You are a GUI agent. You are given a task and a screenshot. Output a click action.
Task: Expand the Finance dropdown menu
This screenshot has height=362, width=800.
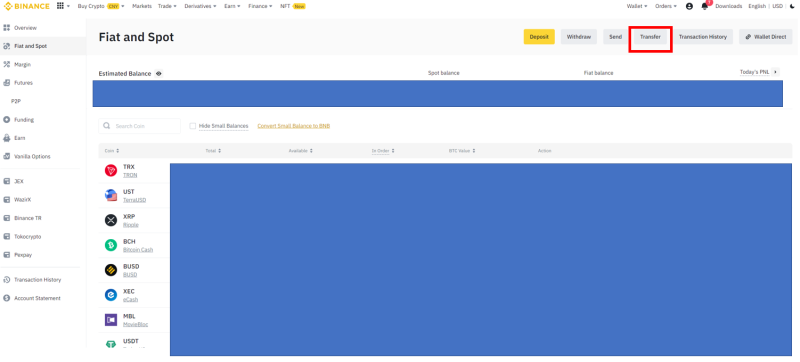260,6
